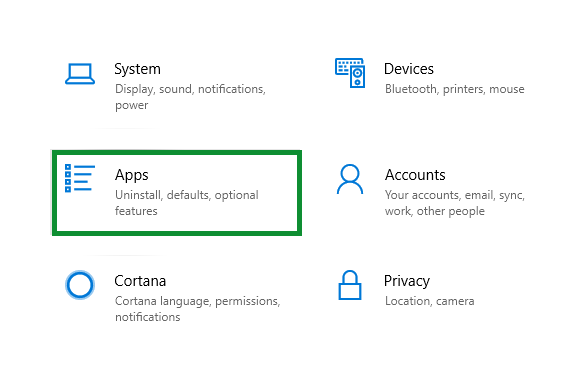Click 'Your accounts, email, sync' description
The width and height of the screenshot is (561, 368).
pos(455,195)
